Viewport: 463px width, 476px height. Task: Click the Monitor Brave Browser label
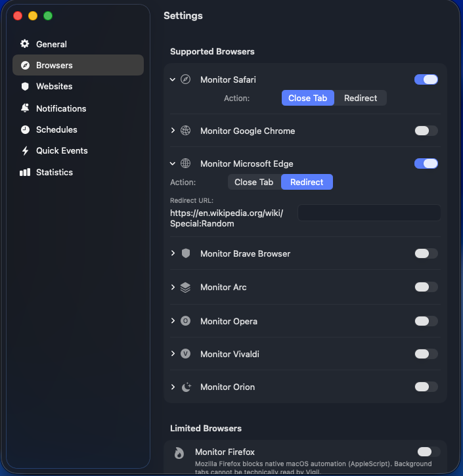tap(245, 254)
